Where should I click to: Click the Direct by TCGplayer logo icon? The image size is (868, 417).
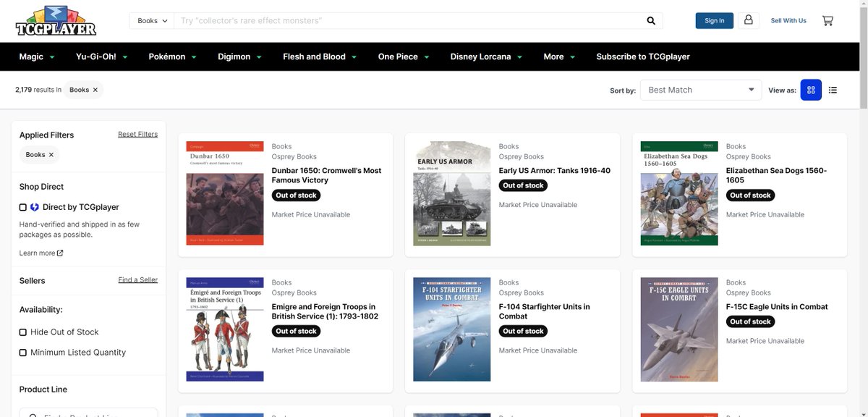coord(34,207)
